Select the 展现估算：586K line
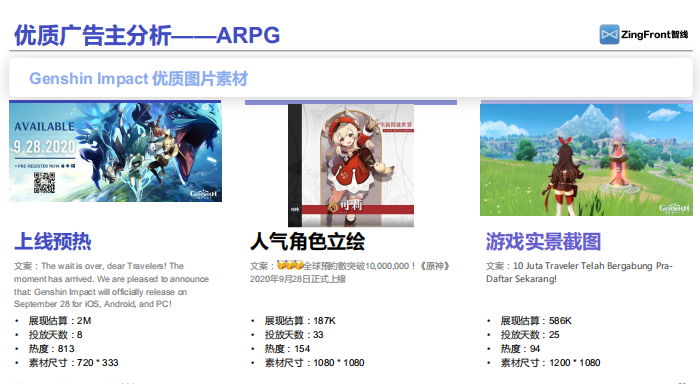700x384 pixels. pos(536,321)
